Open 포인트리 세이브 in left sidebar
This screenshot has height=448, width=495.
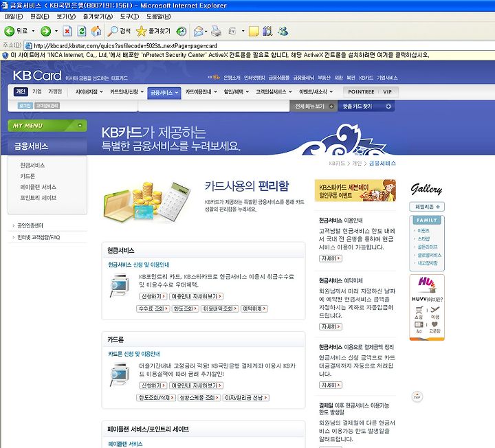38,198
